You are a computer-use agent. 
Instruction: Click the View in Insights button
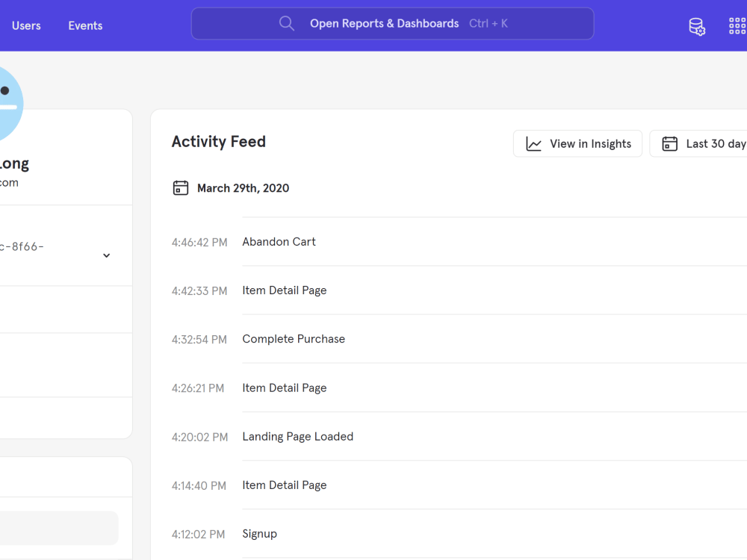click(577, 143)
